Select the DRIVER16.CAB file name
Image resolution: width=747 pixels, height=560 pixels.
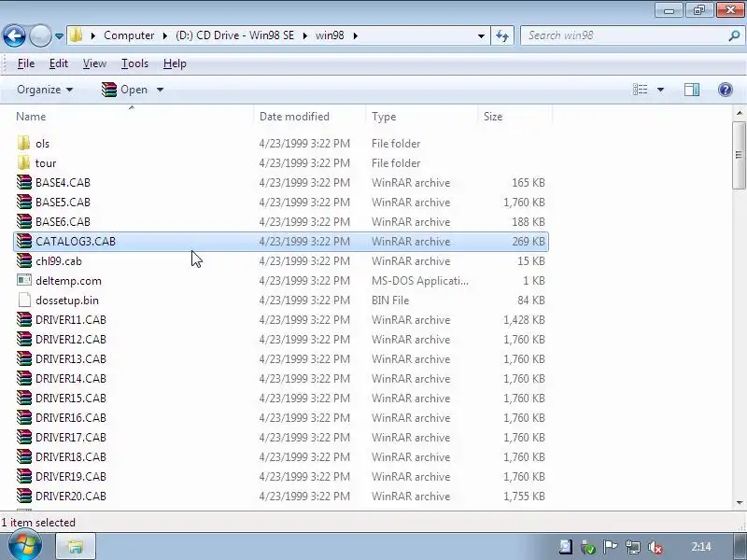pos(71,417)
